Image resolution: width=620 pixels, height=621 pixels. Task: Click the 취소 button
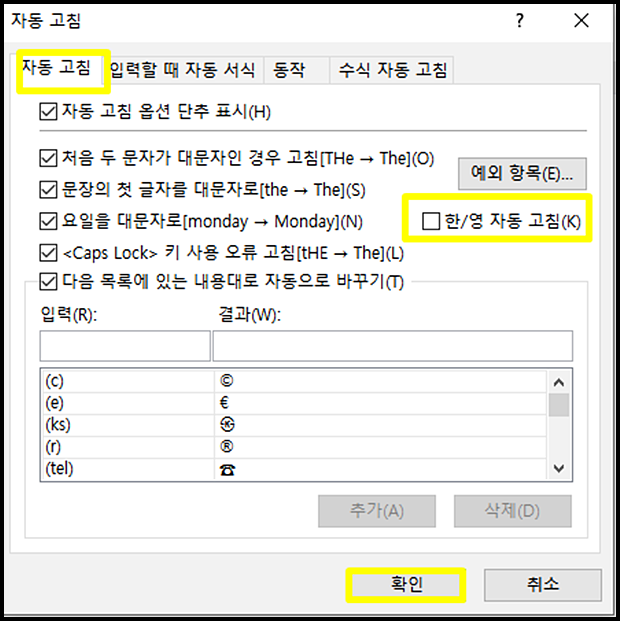pos(543,585)
